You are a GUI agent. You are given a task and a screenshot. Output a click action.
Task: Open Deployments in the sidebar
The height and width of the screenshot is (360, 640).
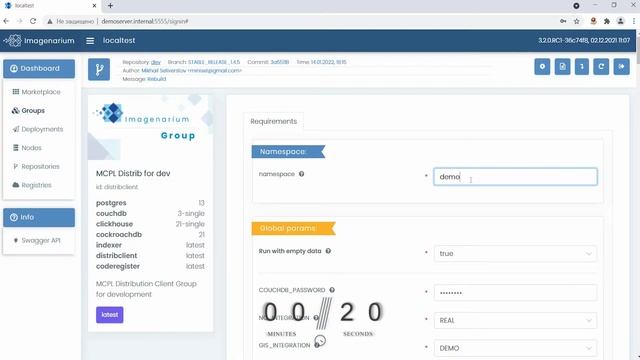click(x=38, y=129)
